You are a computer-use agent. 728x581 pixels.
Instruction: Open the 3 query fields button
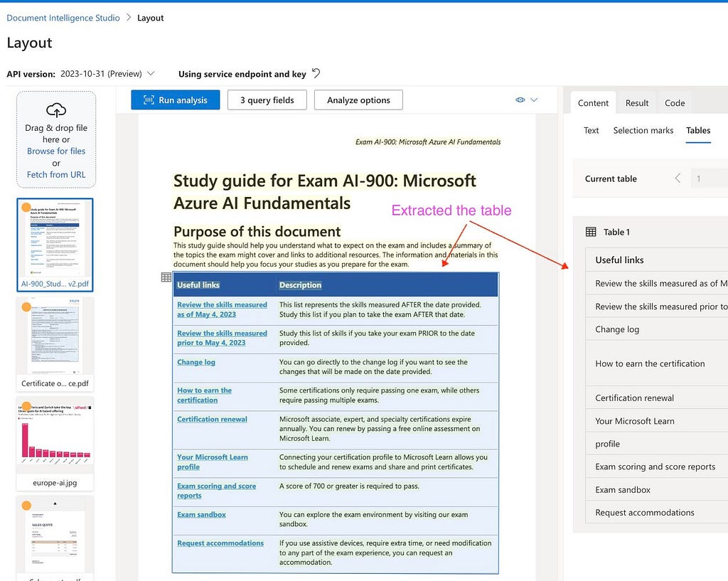pos(267,100)
